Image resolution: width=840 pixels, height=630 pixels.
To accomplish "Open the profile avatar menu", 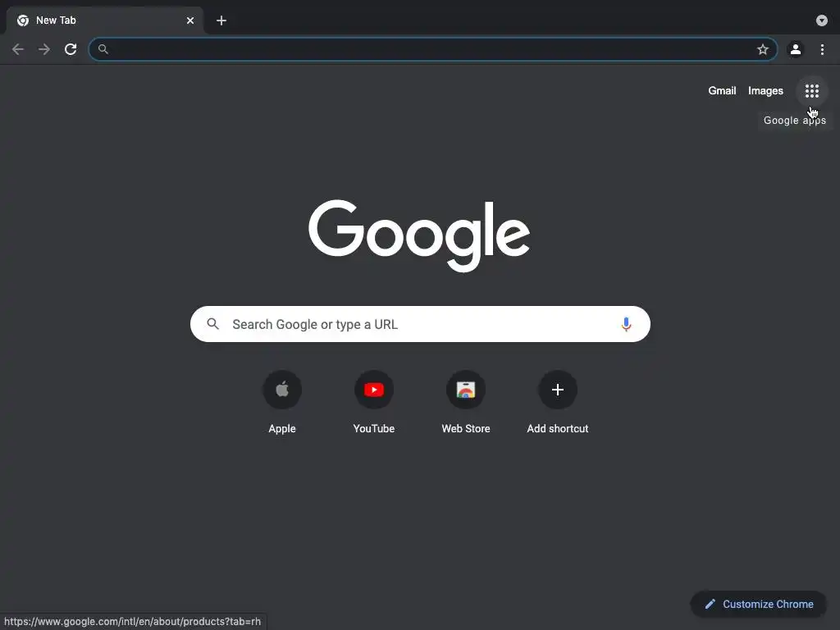I will [x=795, y=49].
